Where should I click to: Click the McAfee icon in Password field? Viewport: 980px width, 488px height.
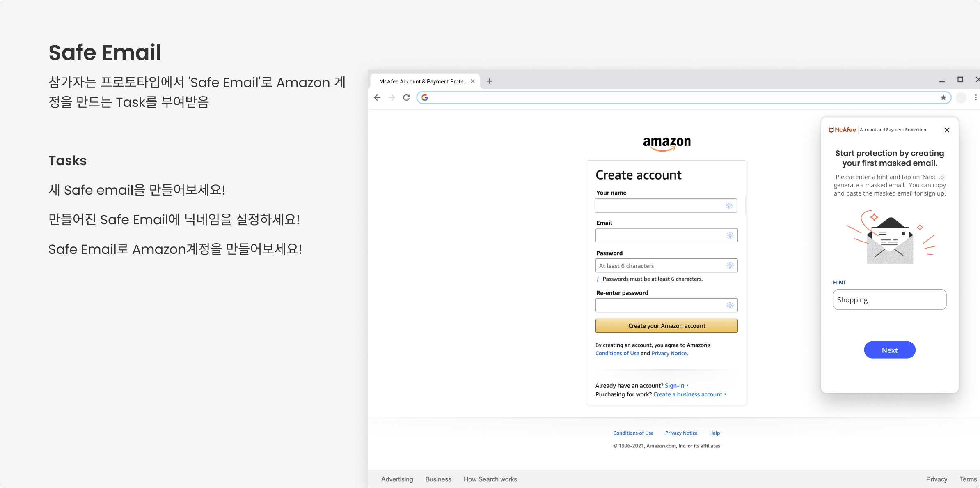(730, 265)
